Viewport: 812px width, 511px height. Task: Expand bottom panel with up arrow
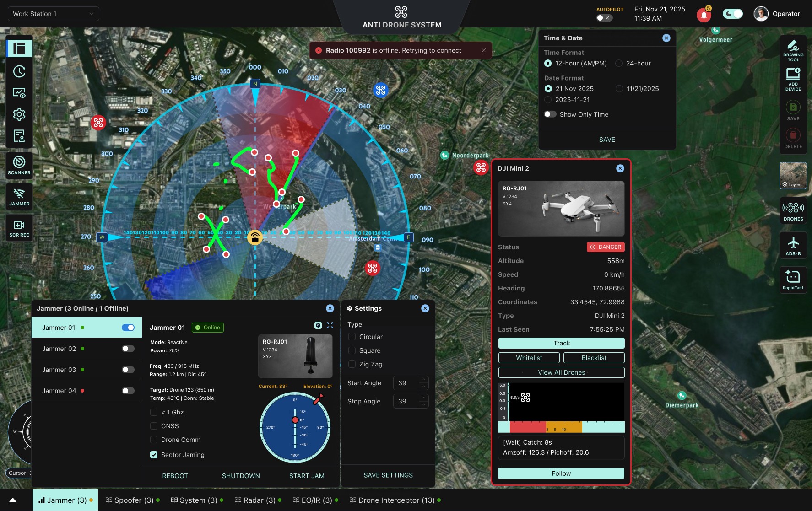coord(13,500)
